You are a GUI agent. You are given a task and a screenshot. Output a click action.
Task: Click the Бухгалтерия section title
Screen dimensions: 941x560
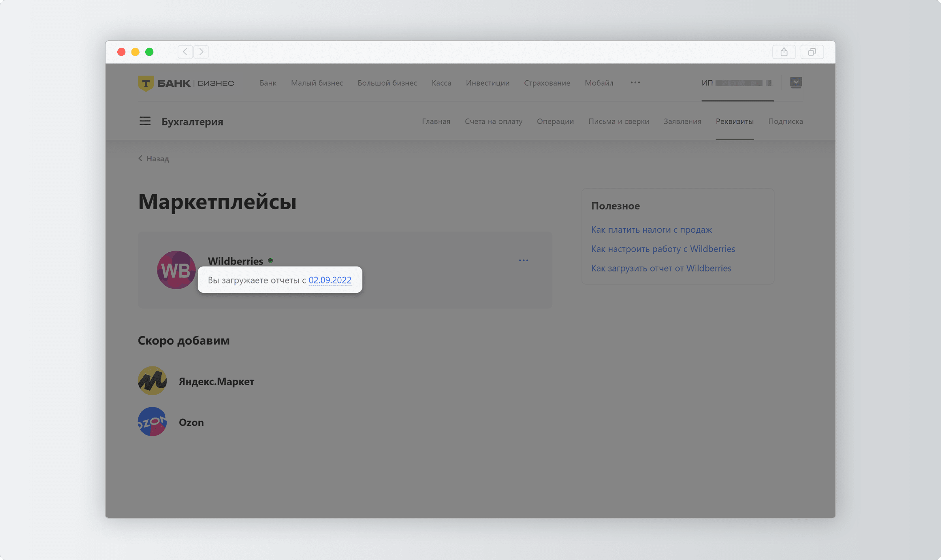[x=192, y=122]
